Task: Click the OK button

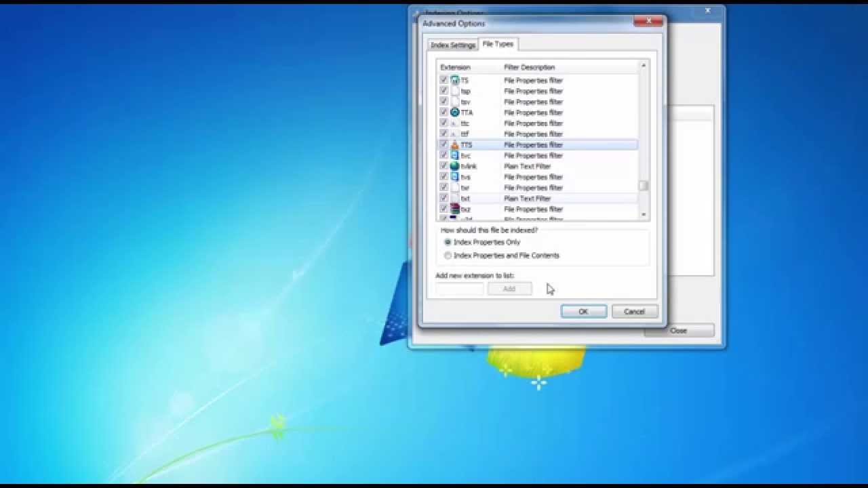Action: [x=584, y=312]
